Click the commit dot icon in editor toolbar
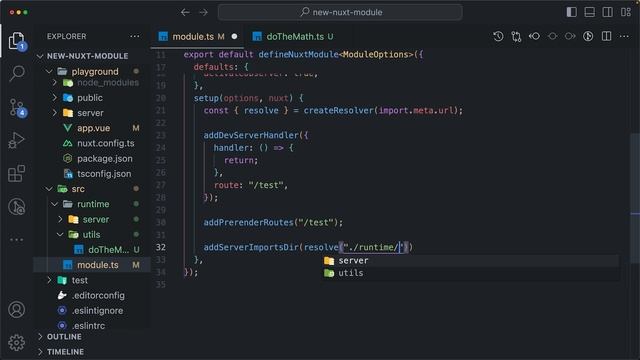Screen dimensions: 640x360 coord(552,36)
